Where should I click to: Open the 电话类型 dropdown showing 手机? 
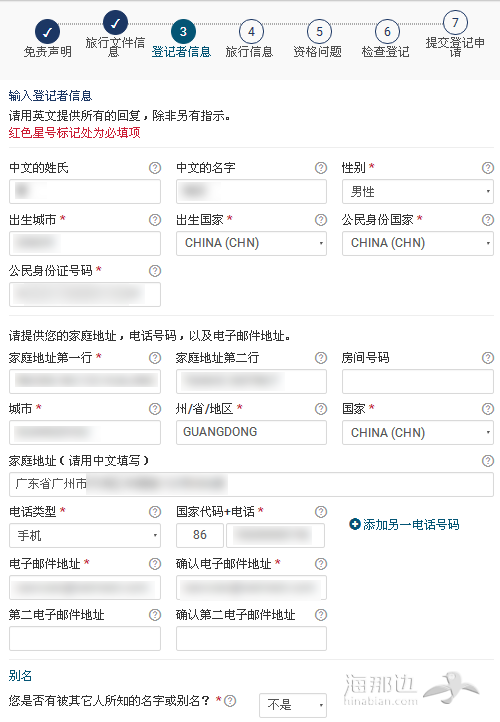pyautogui.click(x=85, y=536)
